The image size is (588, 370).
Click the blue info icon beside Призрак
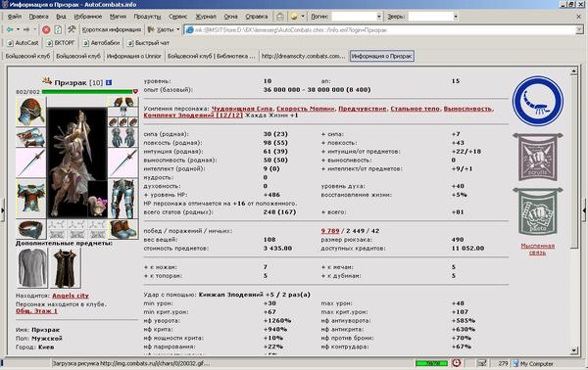point(109,82)
